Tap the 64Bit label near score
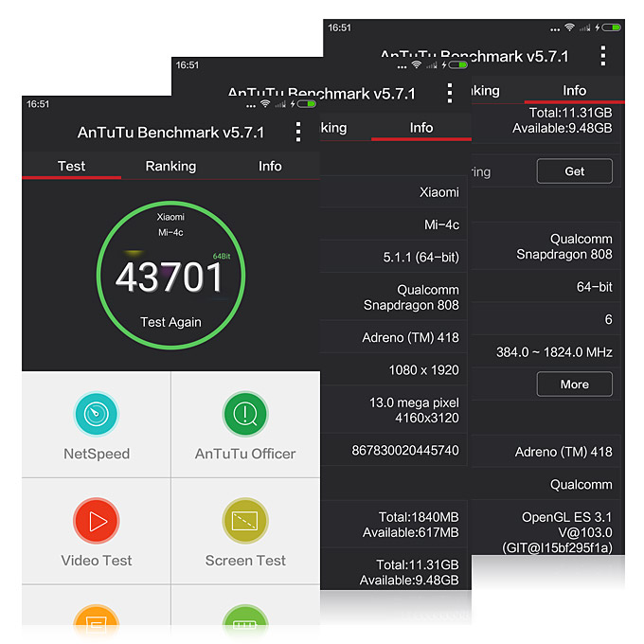This screenshot has height=644, width=644. [222, 257]
